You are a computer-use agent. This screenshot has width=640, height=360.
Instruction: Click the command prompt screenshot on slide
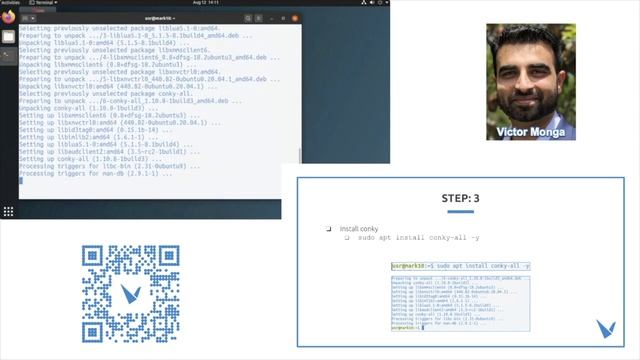click(460, 266)
